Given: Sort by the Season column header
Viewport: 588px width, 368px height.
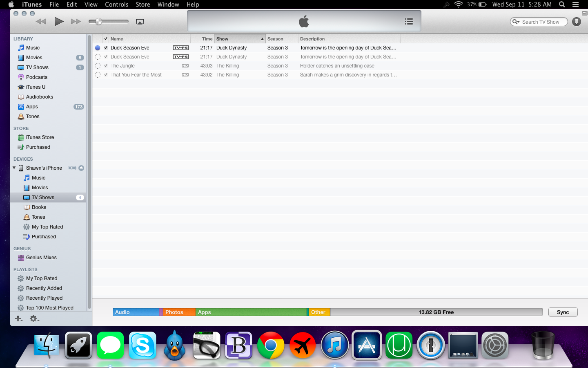Looking at the screenshot, I should tap(282, 39).
